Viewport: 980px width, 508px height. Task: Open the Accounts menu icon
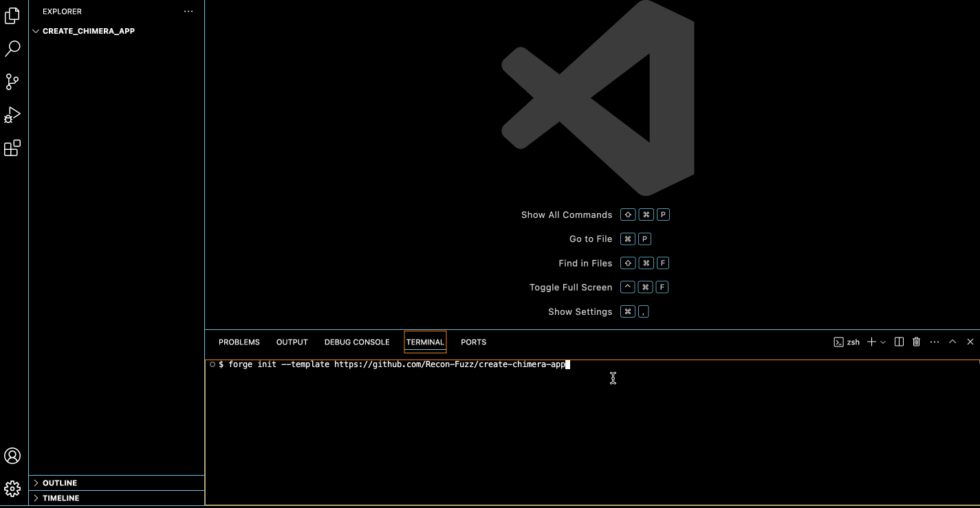point(12,456)
